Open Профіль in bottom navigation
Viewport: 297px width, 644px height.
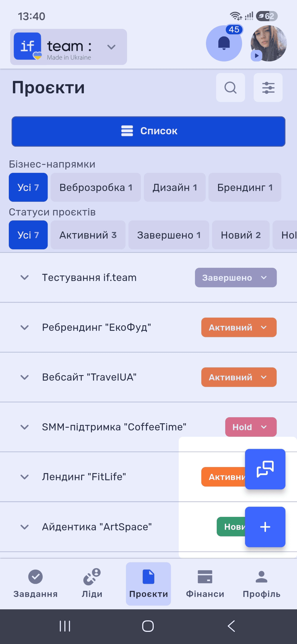coord(262,583)
